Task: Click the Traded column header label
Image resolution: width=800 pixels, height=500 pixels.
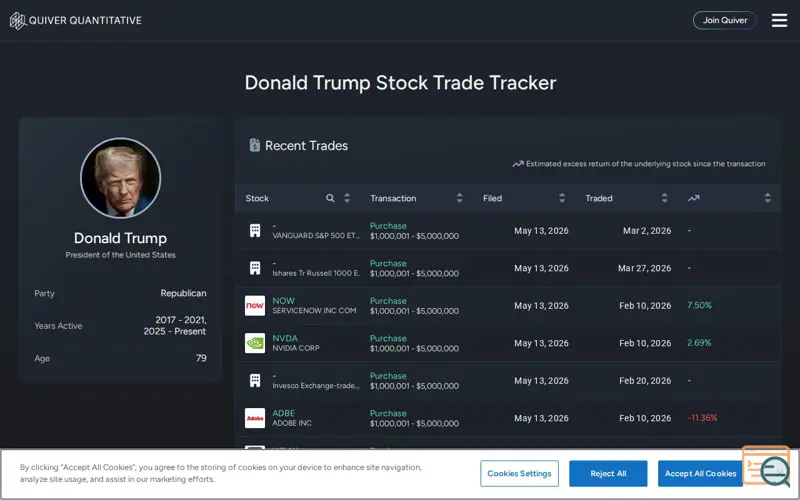Action: tap(598, 198)
